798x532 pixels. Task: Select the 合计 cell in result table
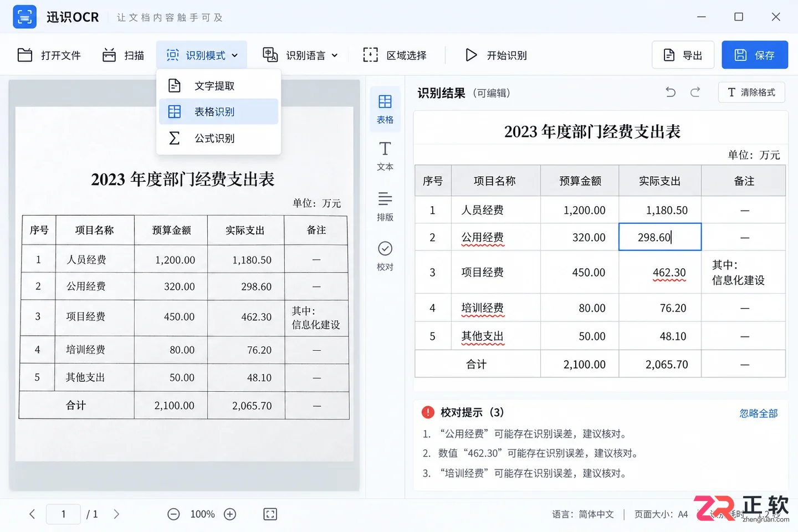coord(478,364)
